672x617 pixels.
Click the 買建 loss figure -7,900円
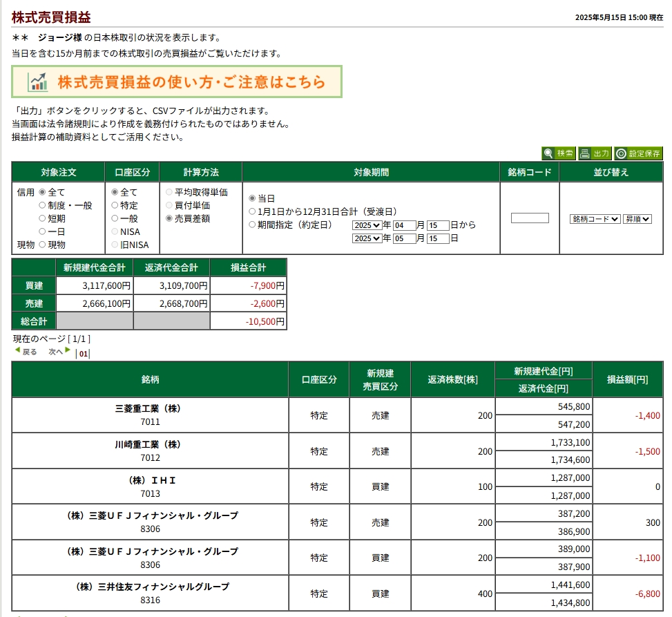click(x=267, y=285)
